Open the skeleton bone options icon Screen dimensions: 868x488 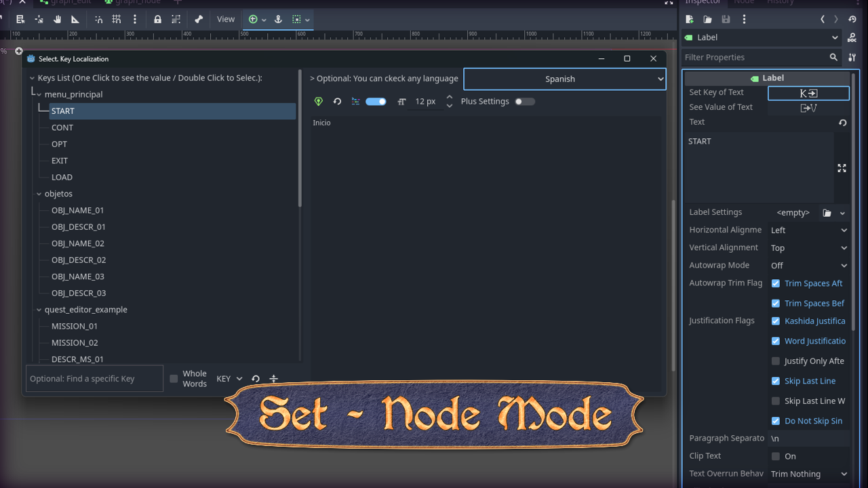tap(199, 20)
